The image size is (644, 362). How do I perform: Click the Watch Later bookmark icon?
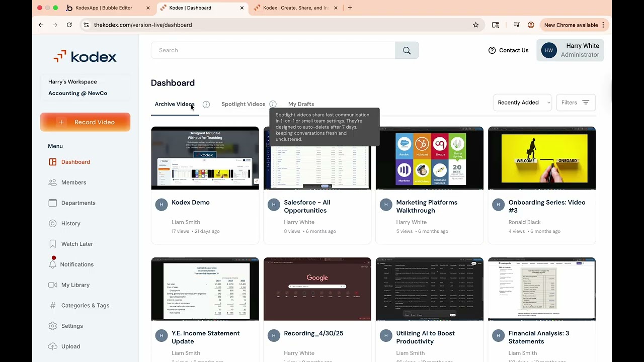click(53, 244)
